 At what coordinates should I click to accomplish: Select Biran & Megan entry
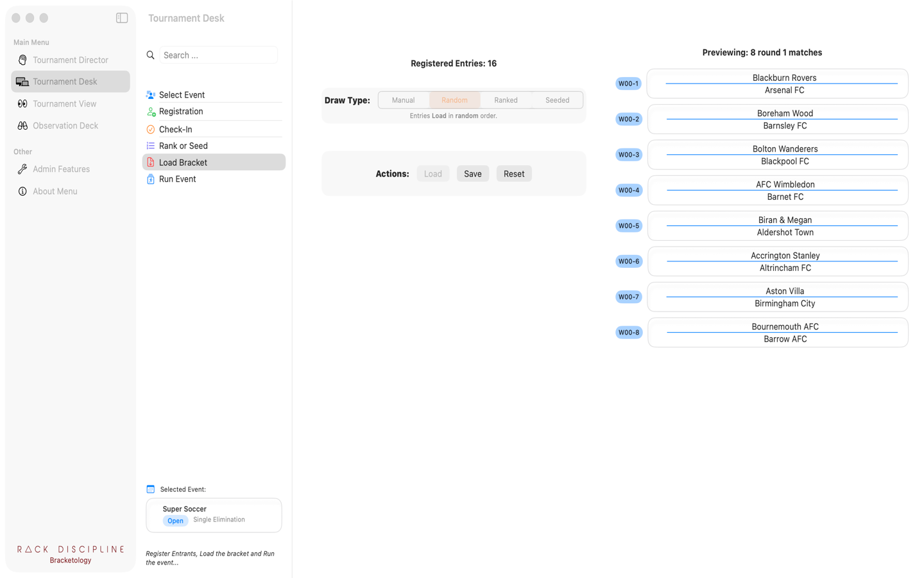(785, 220)
